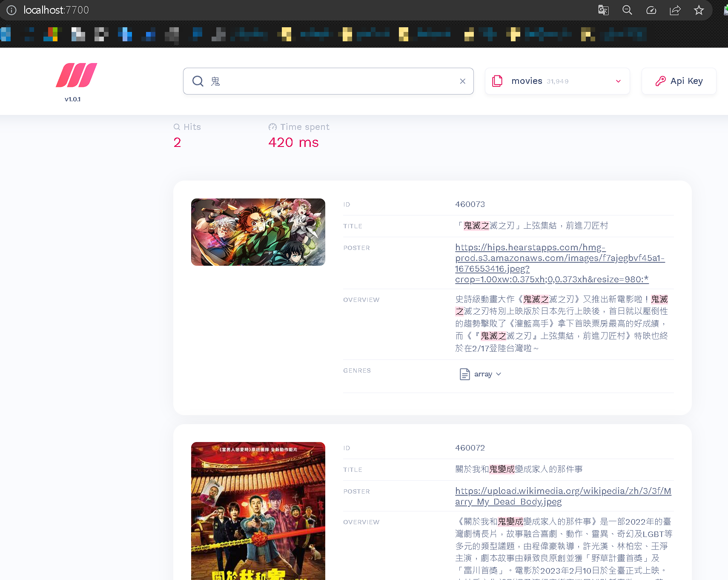Viewport: 728px width, 580px height.
Task: Open Google Translate from the address bar icon
Action: pyautogui.click(x=603, y=10)
